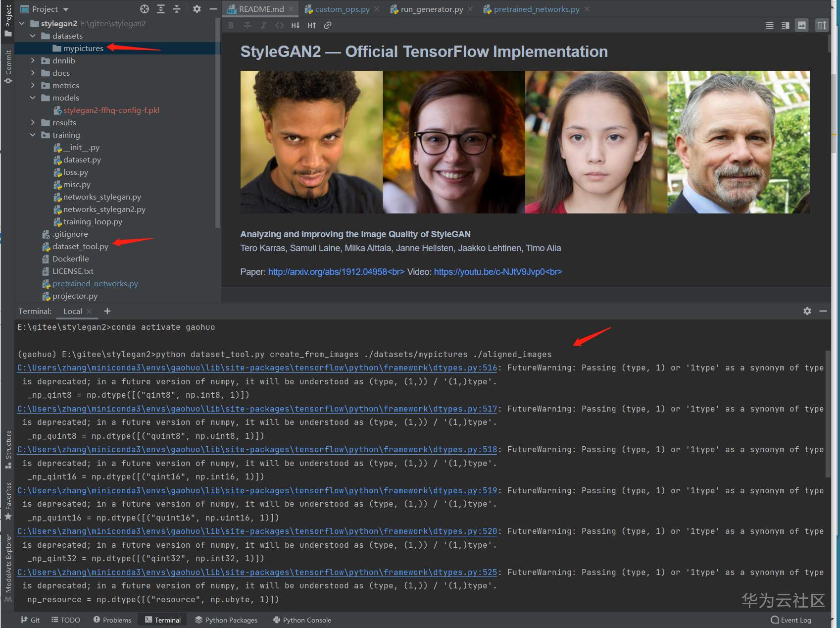The width and height of the screenshot is (840, 628).
Task: Open the Event Log
Action: (791, 620)
